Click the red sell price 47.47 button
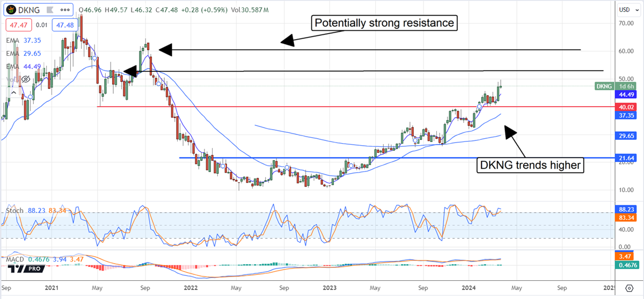This screenshot has height=299, width=644. (18, 25)
